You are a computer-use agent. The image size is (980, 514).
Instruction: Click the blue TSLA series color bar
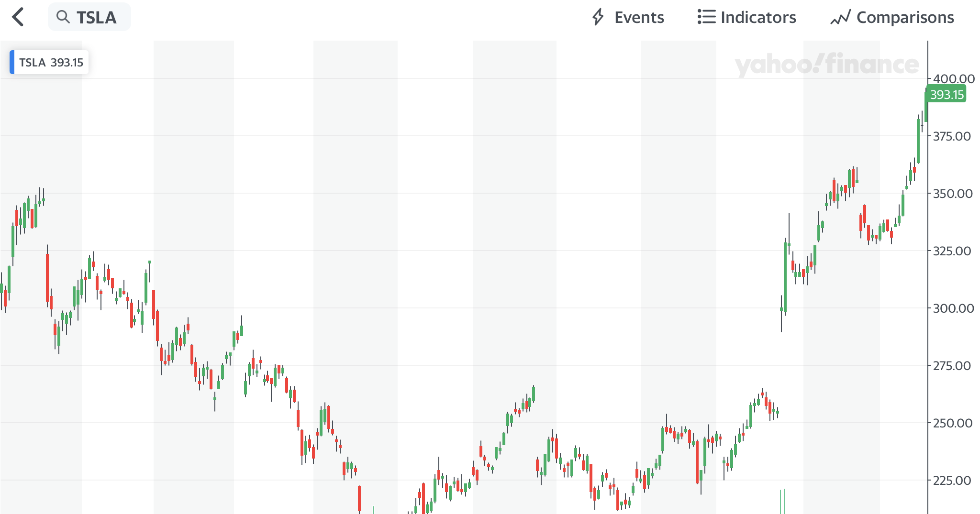click(x=12, y=63)
